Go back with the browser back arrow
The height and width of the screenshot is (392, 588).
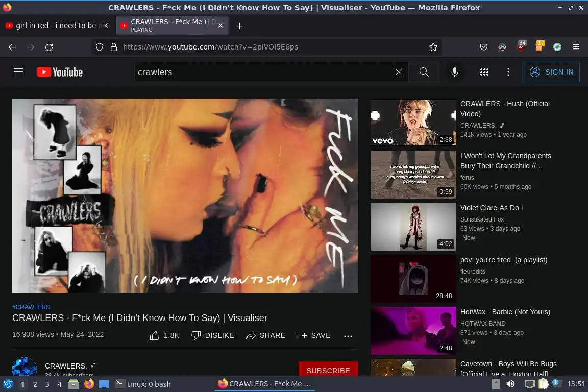[x=12, y=47]
